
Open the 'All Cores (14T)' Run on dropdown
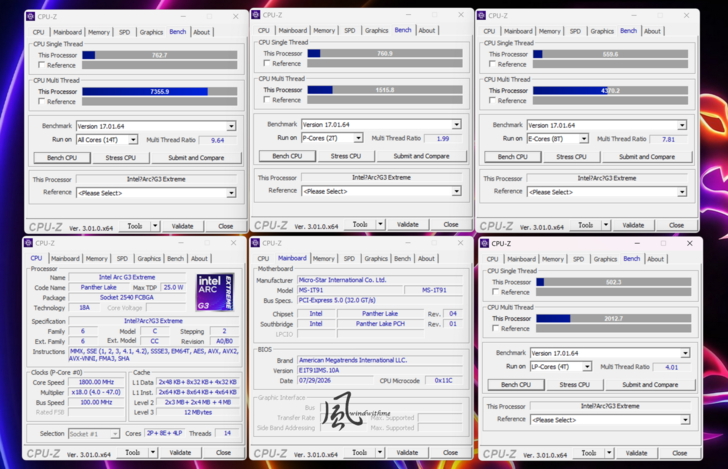[107, 139]
